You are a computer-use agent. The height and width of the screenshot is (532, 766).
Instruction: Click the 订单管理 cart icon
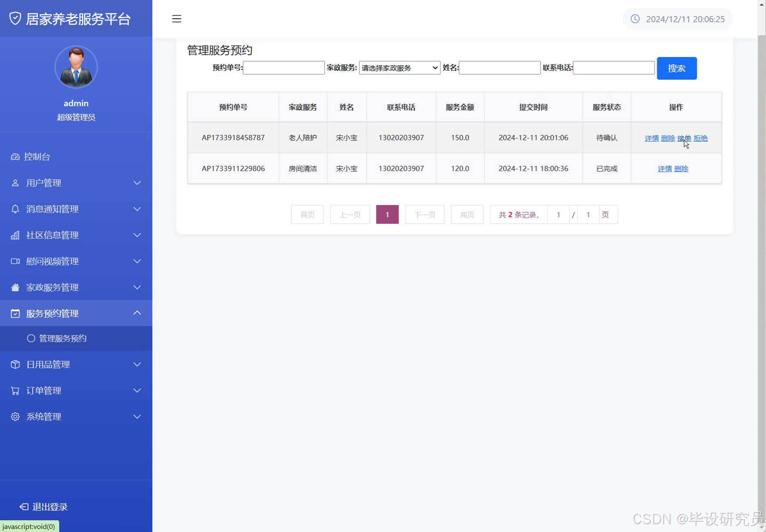[15, 391]
